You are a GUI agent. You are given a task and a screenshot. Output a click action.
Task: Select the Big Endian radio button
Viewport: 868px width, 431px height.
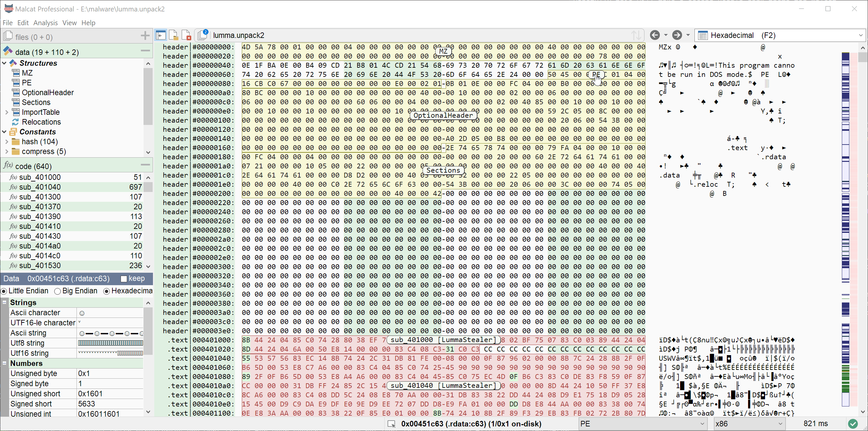(57, 291)
